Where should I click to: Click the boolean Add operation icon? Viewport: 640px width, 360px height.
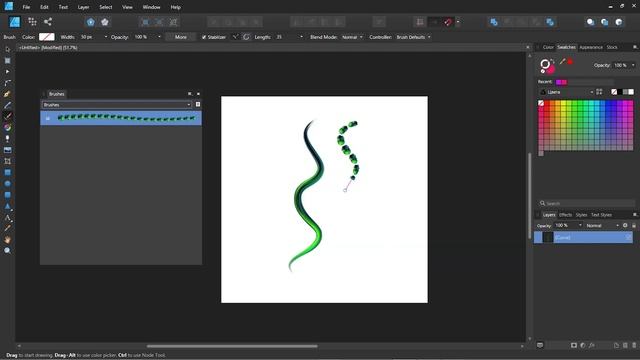click(494, 22)
